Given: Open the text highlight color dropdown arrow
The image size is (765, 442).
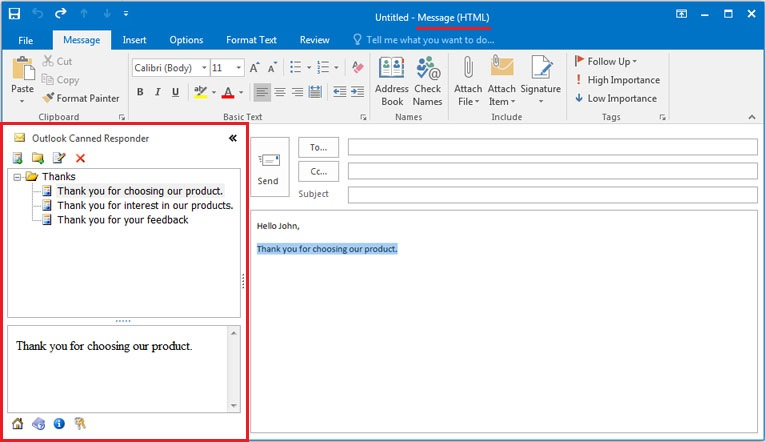Looking at the screenshot, I should click(214, 92).
